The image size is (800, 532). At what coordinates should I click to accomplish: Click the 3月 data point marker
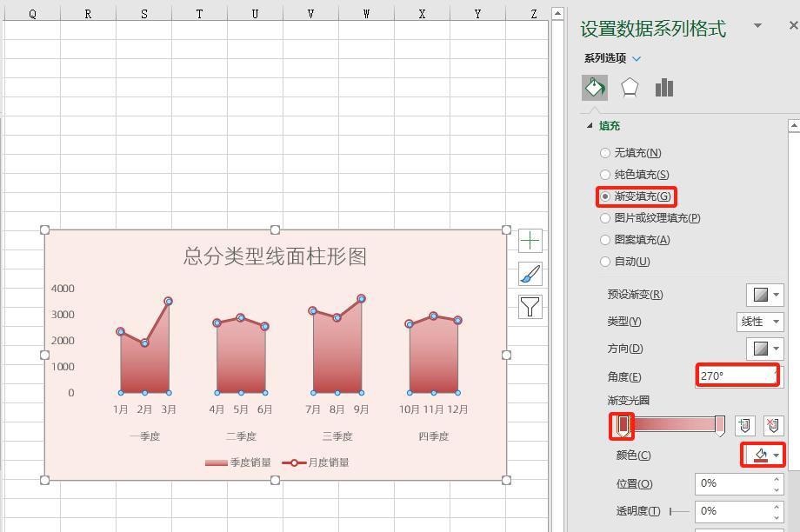[169, 301]
